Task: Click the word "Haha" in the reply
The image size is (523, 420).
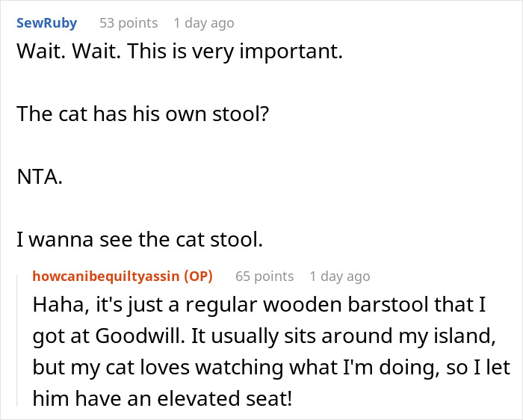Action: coord(58,306)
